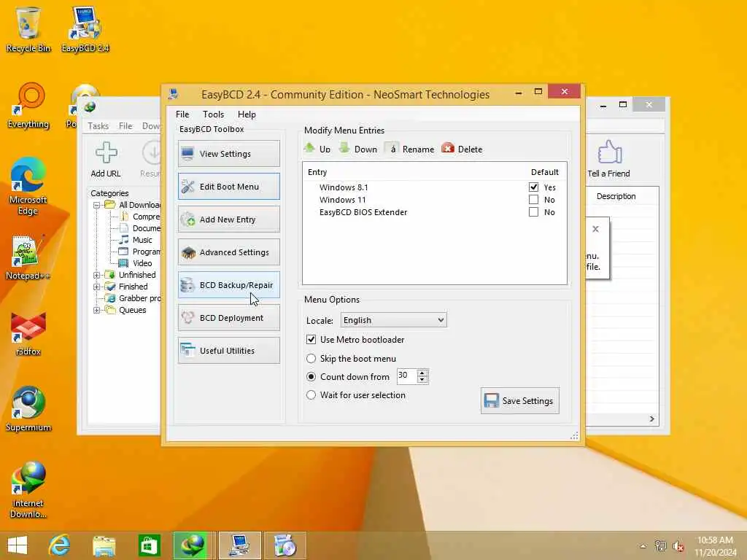Click the red Delete entry icon
Viewport: 747px width, 560px height.
448,148
